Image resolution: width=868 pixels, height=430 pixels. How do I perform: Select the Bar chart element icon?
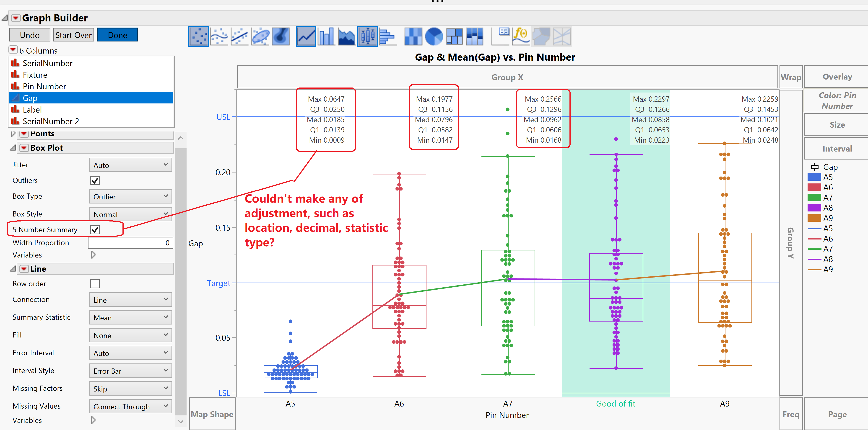[326, 36]
